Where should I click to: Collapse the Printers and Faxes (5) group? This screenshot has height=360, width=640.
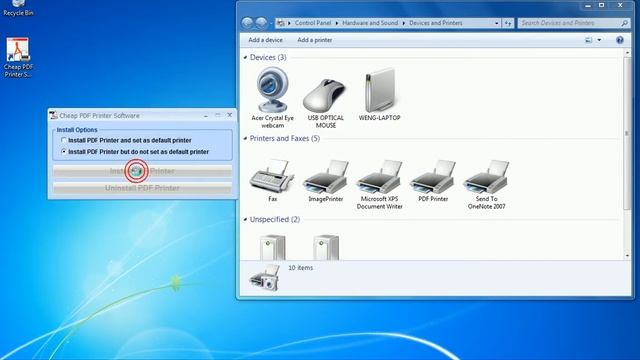click(245, 138)
